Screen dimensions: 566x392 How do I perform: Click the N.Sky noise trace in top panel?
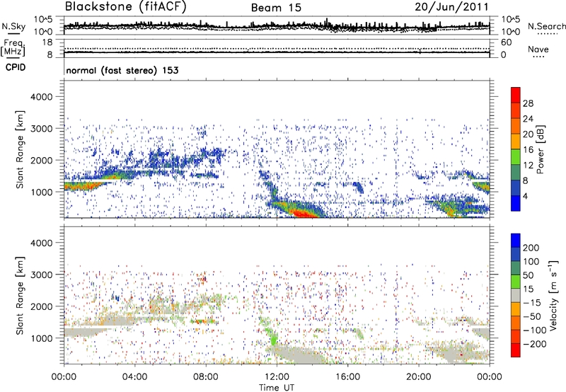point(277,26)
